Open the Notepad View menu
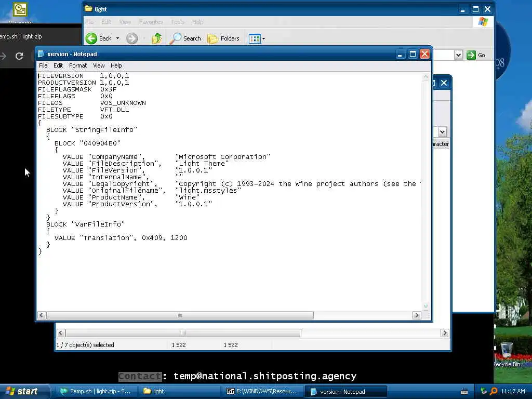The width and height of the screenshot is (532, 399). point(99,65)
